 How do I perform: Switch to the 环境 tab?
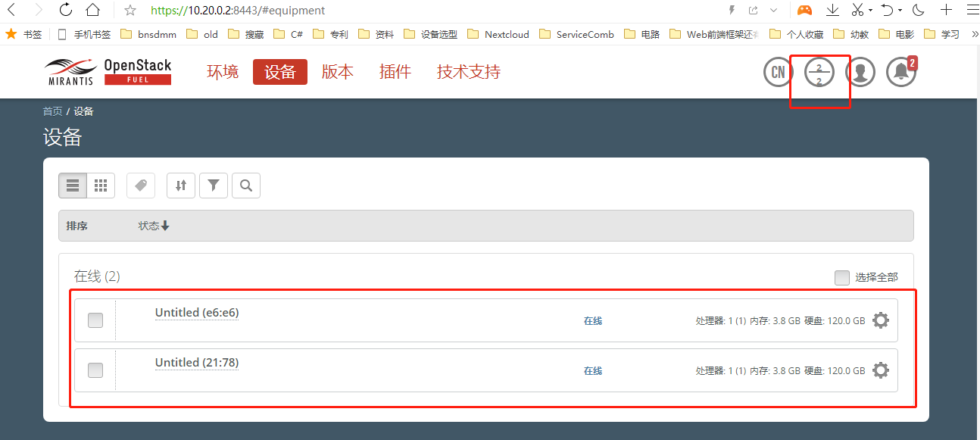point(222,72)
